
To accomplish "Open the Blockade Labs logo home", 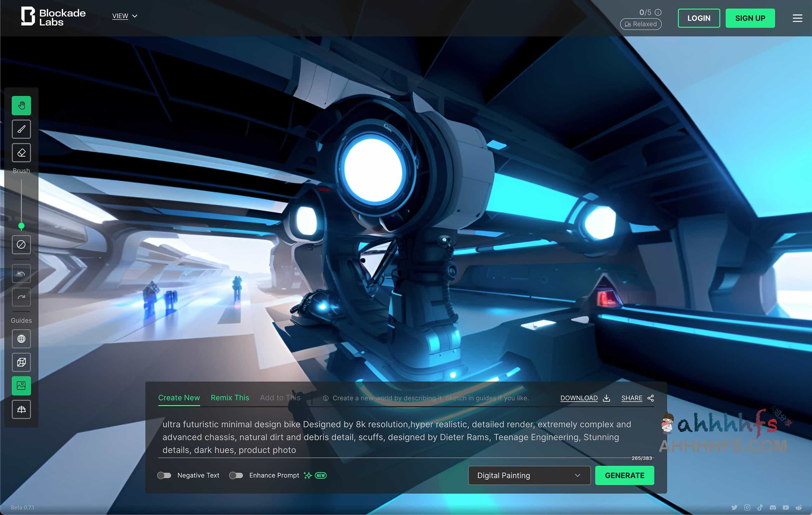I will (x=53, y=17).
